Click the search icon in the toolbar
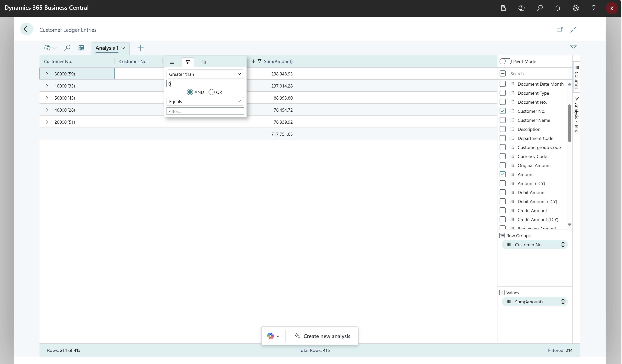 click(x=68, y=48)
